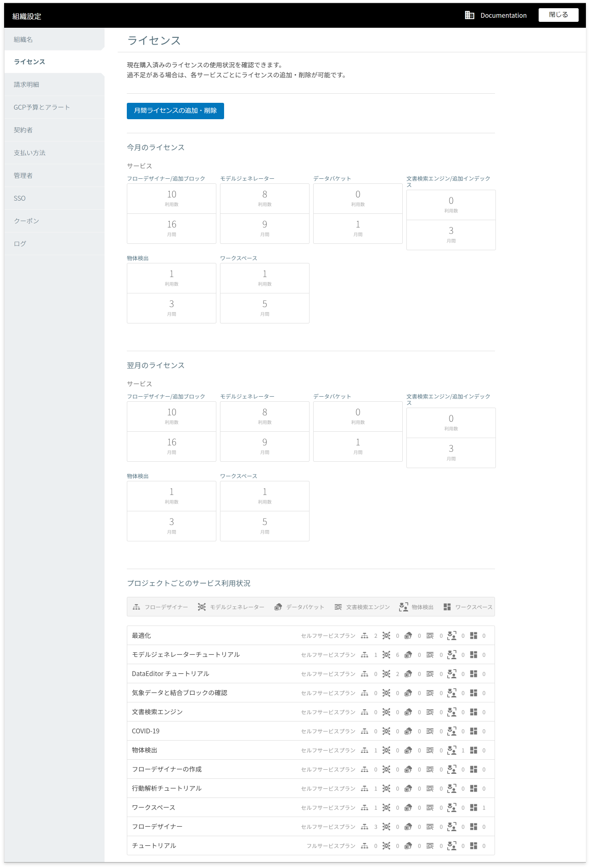Click 月間ライセンスの追加・削除 button
The image size is (590, 868).
pyautogui.click(x=175, y=111)
